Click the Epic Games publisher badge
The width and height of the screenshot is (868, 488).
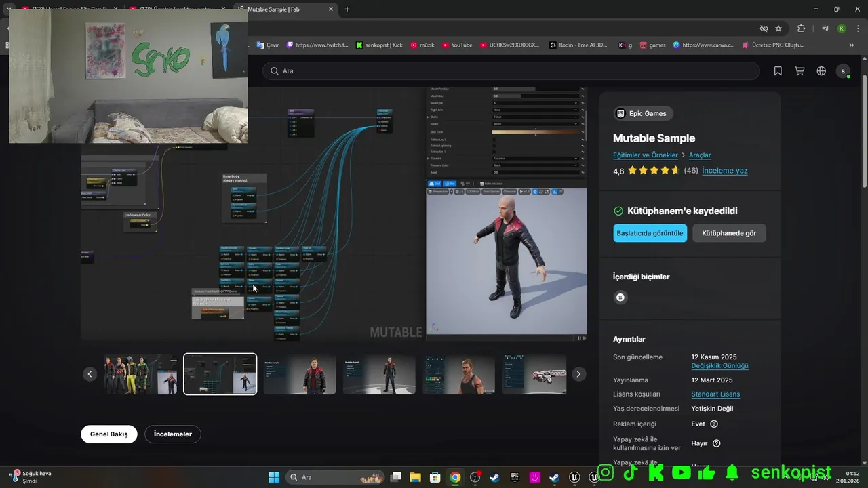pos(643,113)
